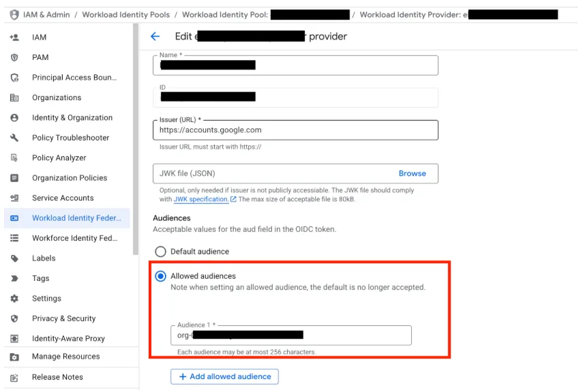
Task: Click Add allowed audience button
Action: [x=224, y=376]
